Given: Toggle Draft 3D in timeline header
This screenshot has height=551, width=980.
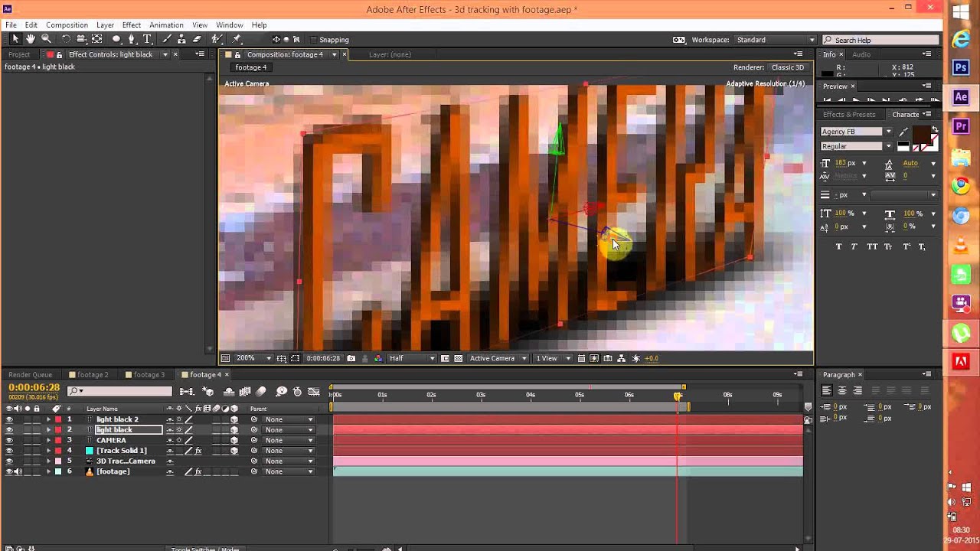Looking at the screenshot, I should (x=208, y=391).
